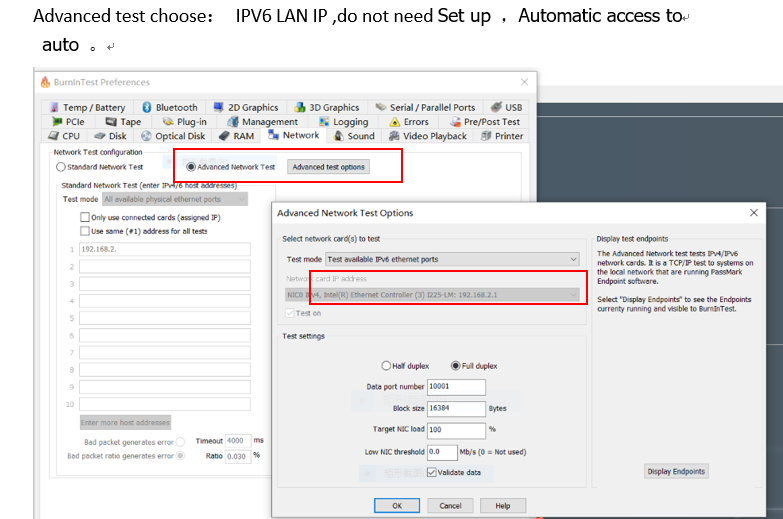This screenshot has height=519, width=783.
Task: Toggle the Validate data checkbox
Action: pos(432,473)
